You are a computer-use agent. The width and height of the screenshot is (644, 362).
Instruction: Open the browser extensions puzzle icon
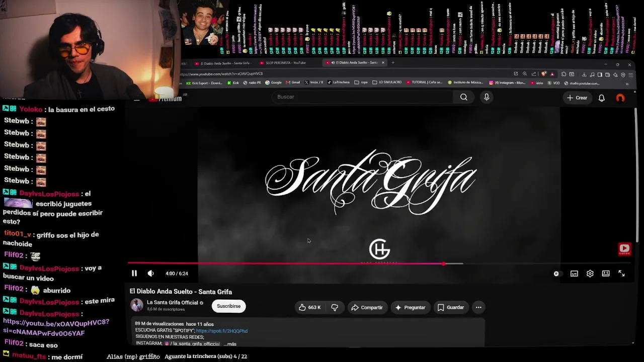coord(563,74)
